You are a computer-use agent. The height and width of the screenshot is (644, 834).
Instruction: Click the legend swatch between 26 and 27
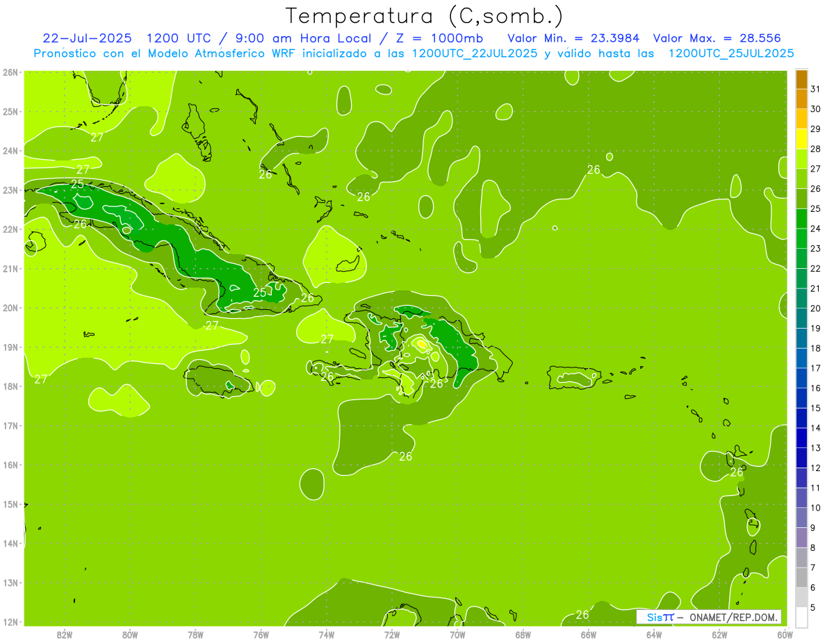tap(801, 179)
